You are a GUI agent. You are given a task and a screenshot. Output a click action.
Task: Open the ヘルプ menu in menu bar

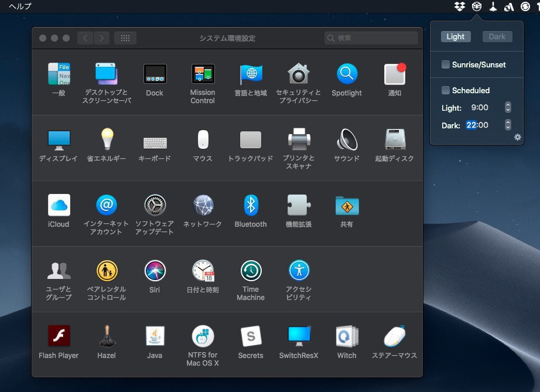tap(20, 6)
